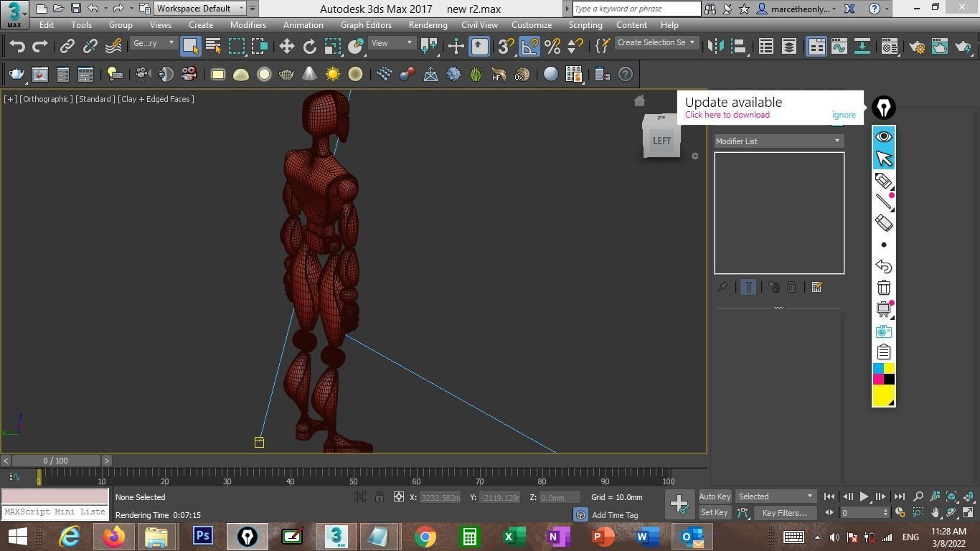Activate the Select Object arrow tool
Image resolution: width=980 pixels, height=551 pixels.
190,46
